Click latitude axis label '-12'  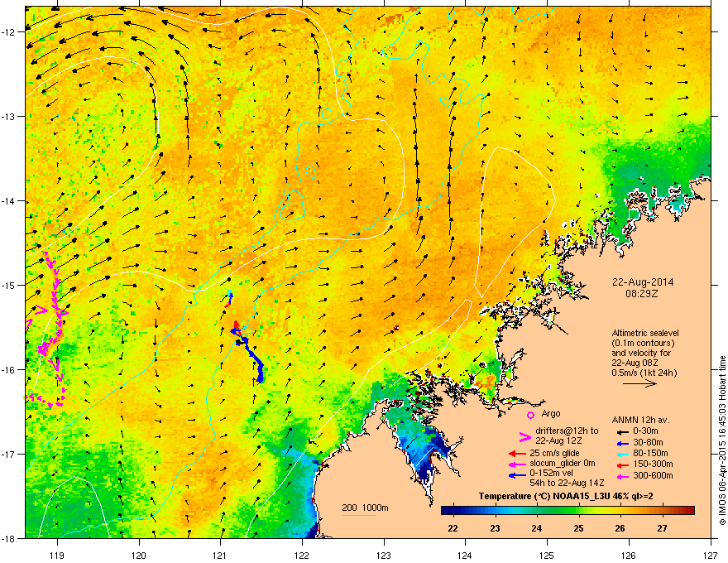10,32
